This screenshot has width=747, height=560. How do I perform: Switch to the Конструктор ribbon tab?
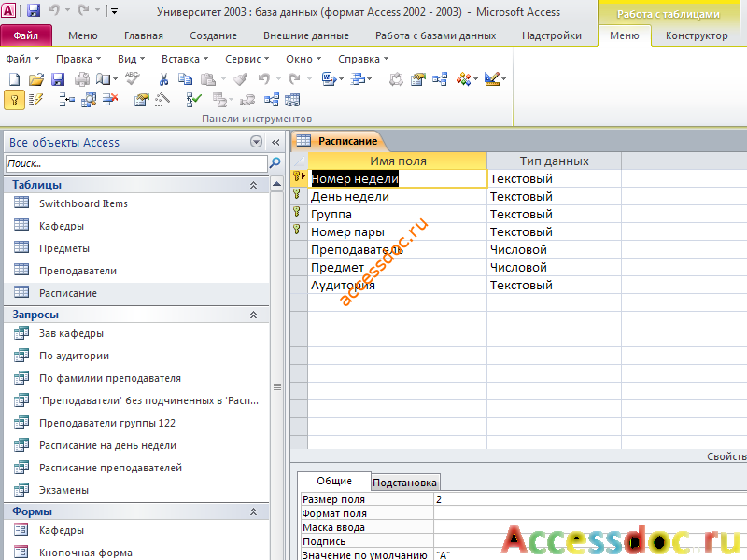(x=697, y=35)
